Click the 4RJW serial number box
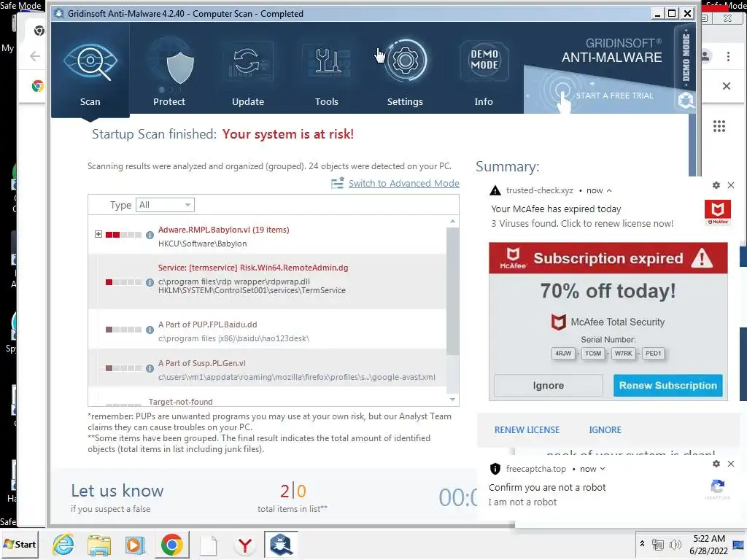Viewport: 747px width, 560px height. [x=563, y=354]
